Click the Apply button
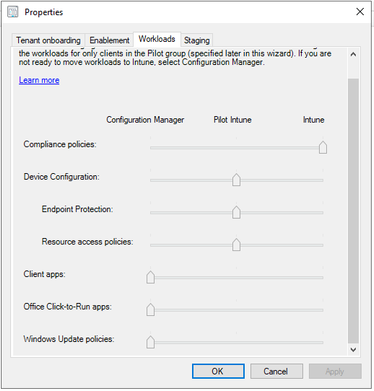 (x=335, y=371)
